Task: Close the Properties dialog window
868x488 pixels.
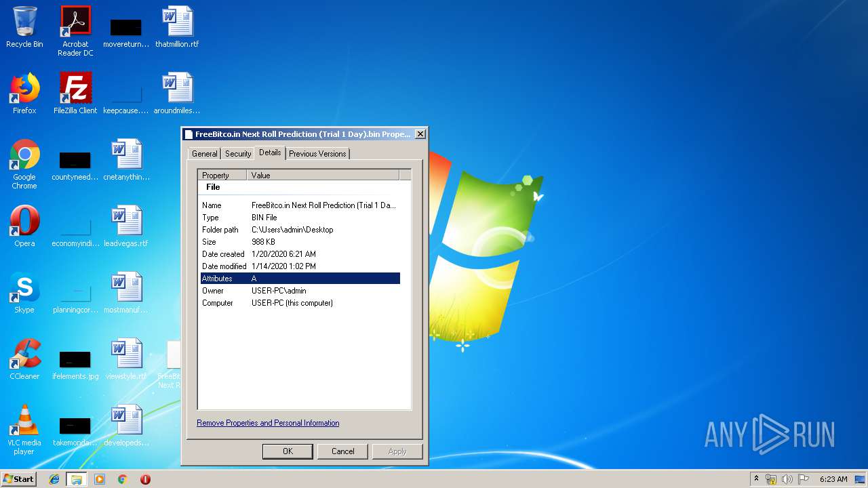Action: (x=420, y=134)
